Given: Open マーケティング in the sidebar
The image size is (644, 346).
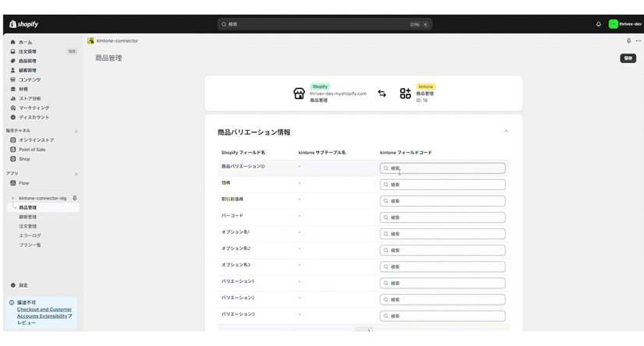Looking at the screenshot, I should pyautogui.click(x=34, y=108).
